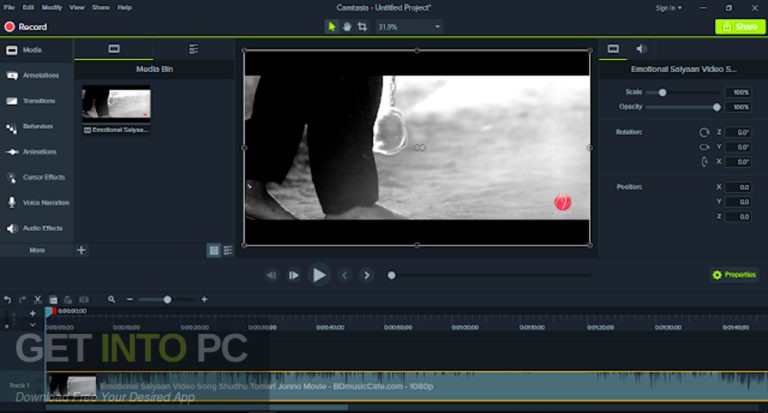The width and height of the screenshot is (768, 413).
Task: Click the Rotation Y value field
Action: [x=738, y=147]
